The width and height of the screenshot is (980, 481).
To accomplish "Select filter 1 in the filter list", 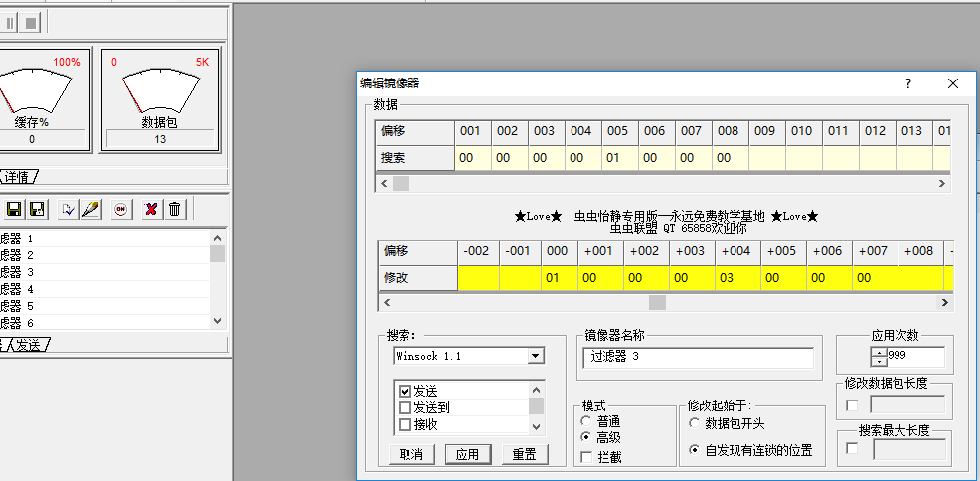I will (104, 239).
